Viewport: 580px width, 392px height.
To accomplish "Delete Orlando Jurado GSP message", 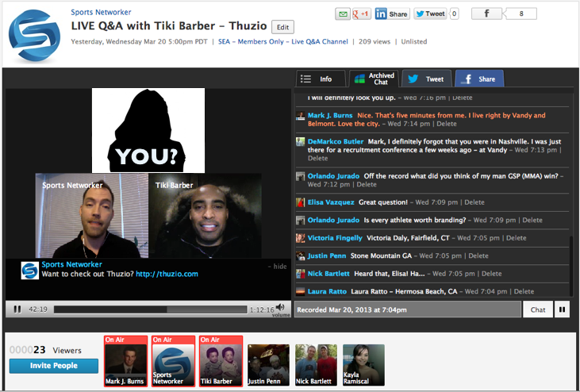I will (x=367, y=185).
